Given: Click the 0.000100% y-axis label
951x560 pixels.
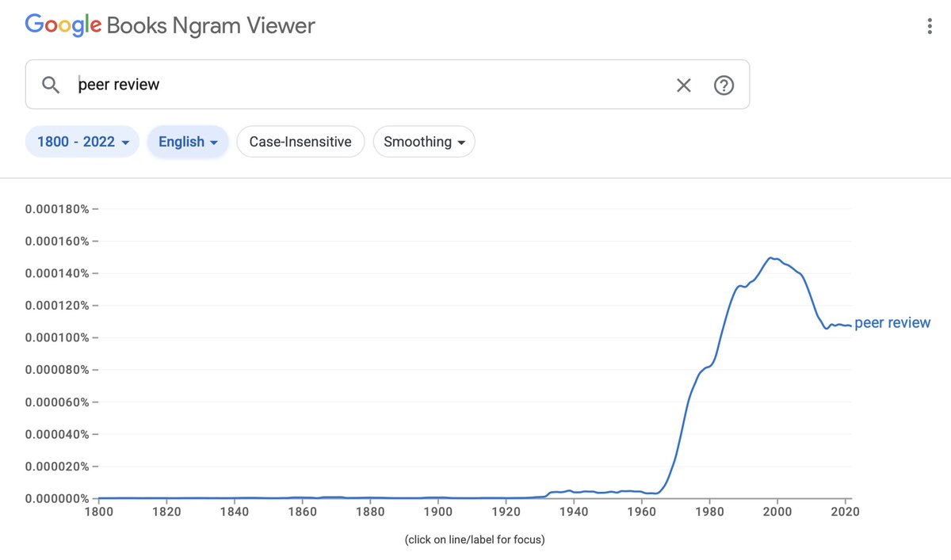Looking at the screenshot, I should point(57,337).
